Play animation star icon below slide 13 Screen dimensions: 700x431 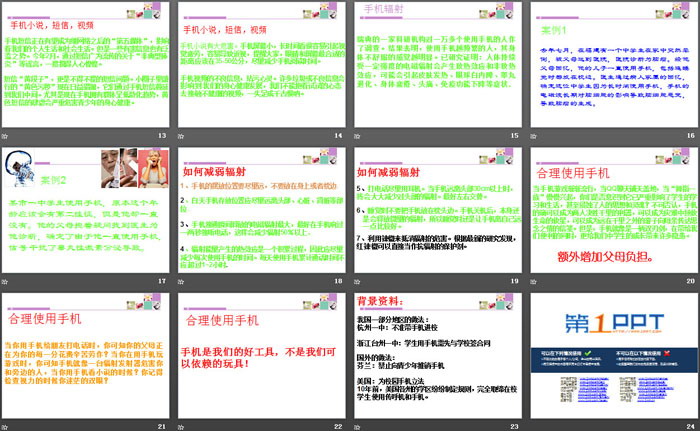click(4, 136)
